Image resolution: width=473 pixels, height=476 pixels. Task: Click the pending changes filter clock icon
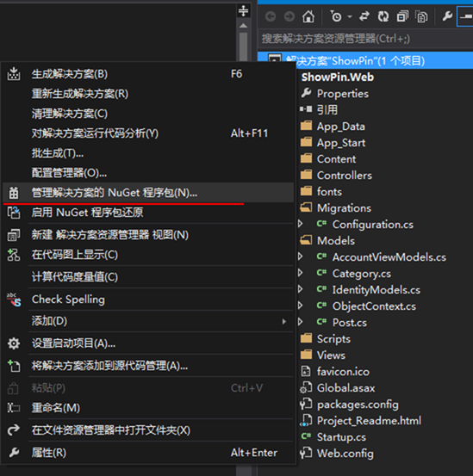click(x=336, y=16)
